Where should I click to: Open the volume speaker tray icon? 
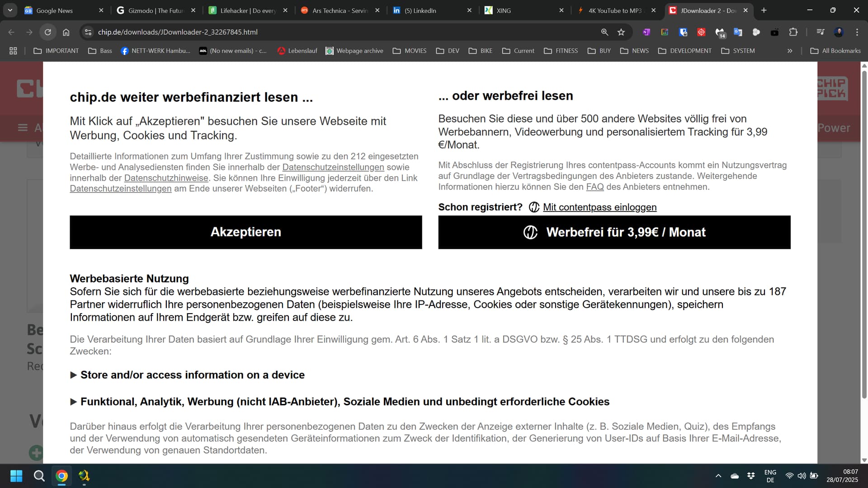pos(802,476)
